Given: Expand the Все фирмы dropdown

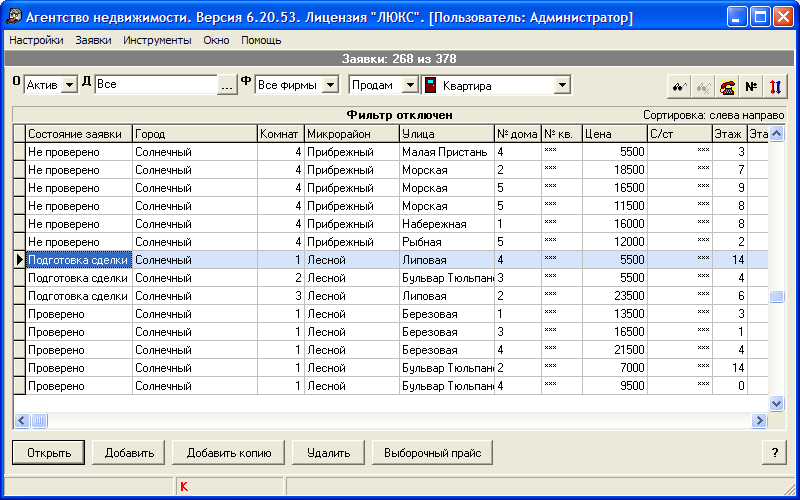Looking at the screenshot, I should 331,85.
